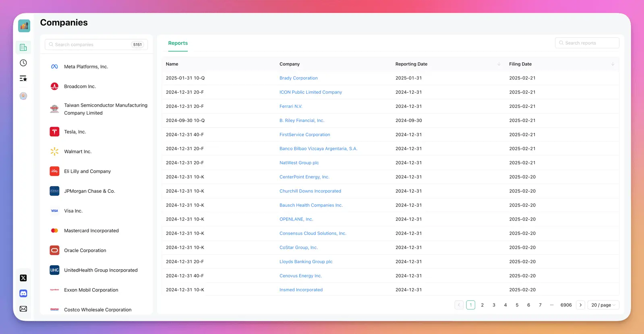Click the mail envelope icon
Image resolution: width=644 pixels, height=334 pixels.
pos(23,309)
